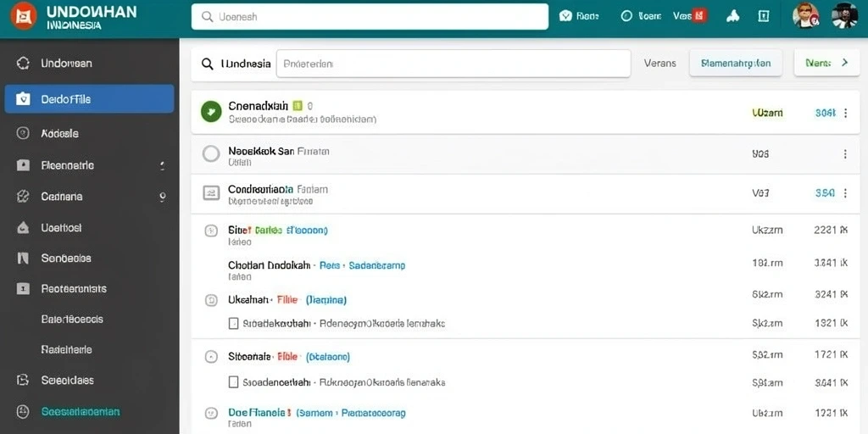Click the smiley icon at sidebar bottom
This screenshot has width=868, height=434.
click(23, 411)
